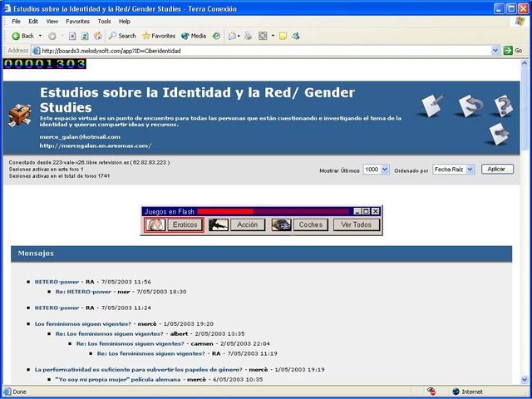Screen dimensions: 532x399
Task: Refresh the page with Refresh icon
Action: (x=85, y=36)
